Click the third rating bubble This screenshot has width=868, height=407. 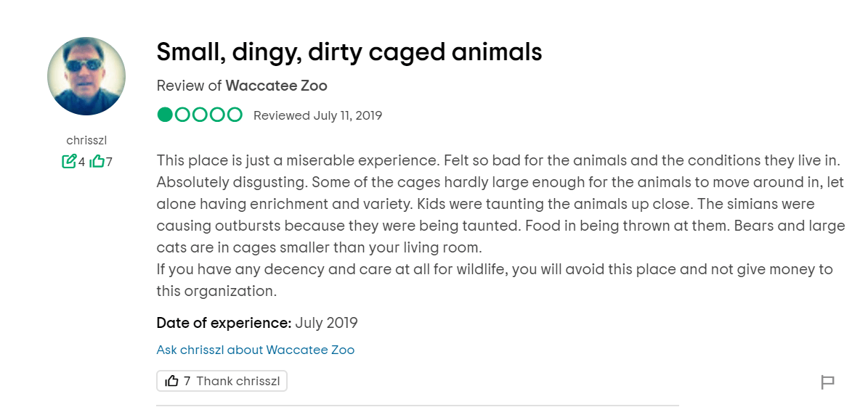coord(200,115)
